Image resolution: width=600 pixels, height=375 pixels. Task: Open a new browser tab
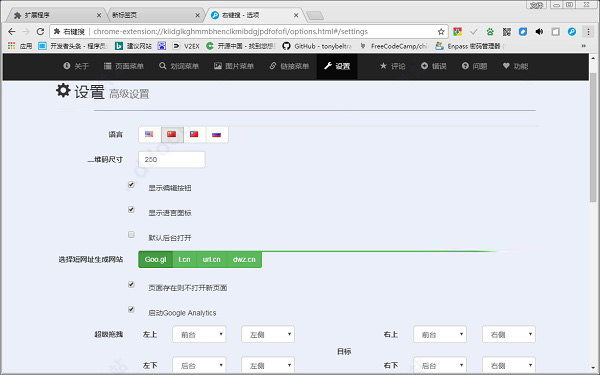pyautogui.click(x=315, y=15)
